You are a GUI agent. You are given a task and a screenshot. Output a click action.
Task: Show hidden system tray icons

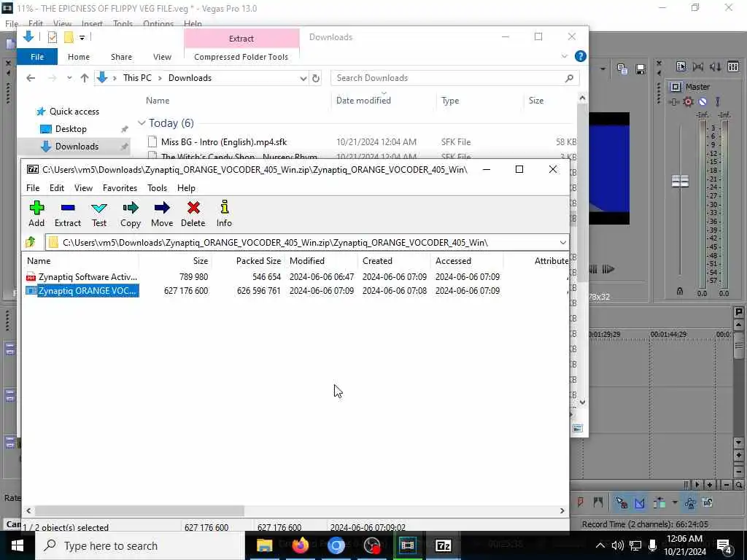click(600, 545)
